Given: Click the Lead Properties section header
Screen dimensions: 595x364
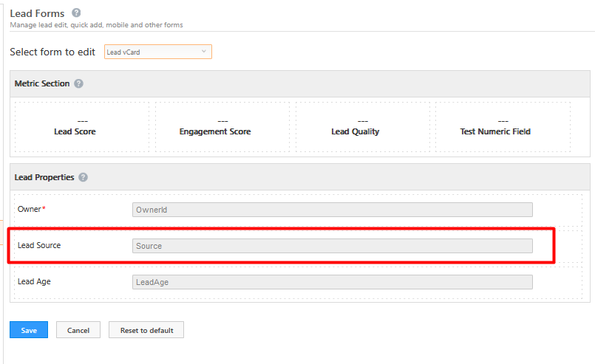Looking at the screenshot, I should pyautogui.click(x=44, y=177).
